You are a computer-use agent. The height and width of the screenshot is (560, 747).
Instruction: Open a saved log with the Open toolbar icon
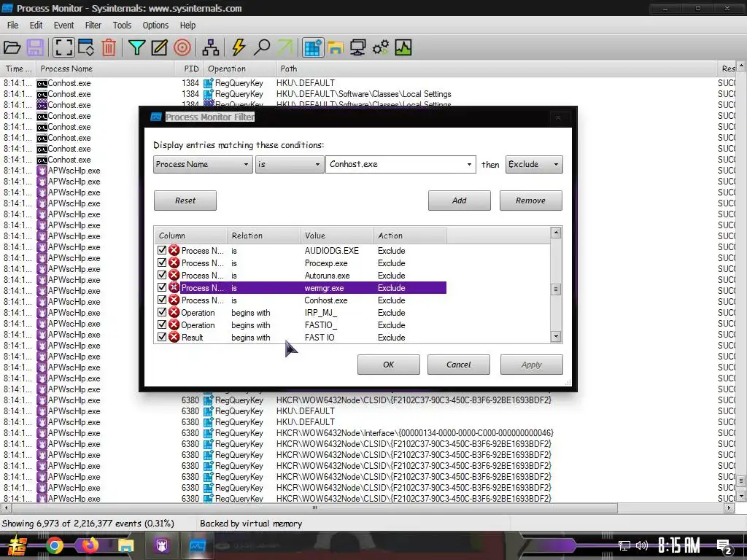click(x=12, y=47)
